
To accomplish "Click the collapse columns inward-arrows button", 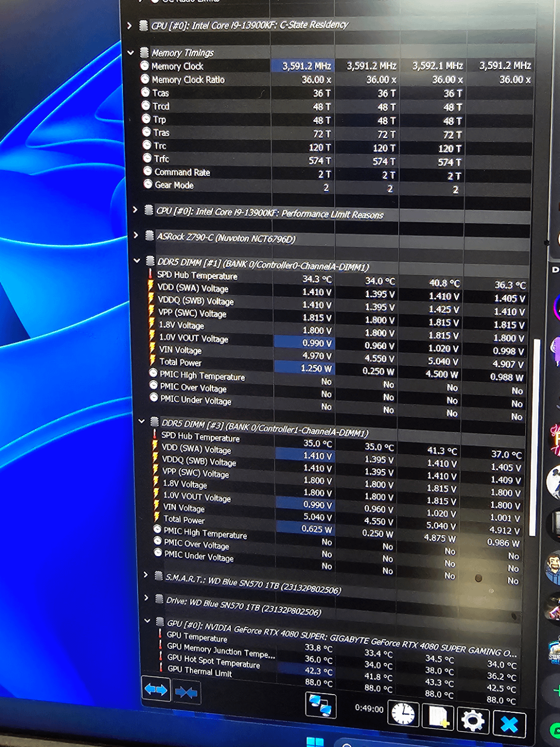I will pyautogui.click(x=186, y=692).
